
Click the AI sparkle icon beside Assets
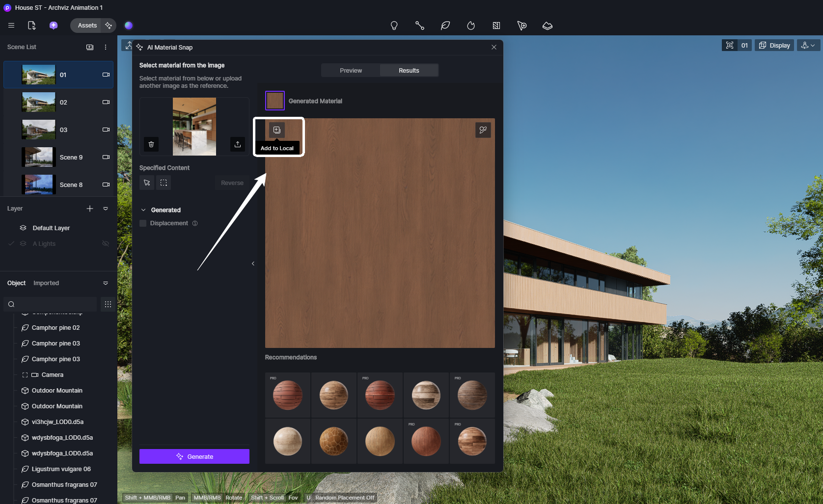[x=109, y=26]
